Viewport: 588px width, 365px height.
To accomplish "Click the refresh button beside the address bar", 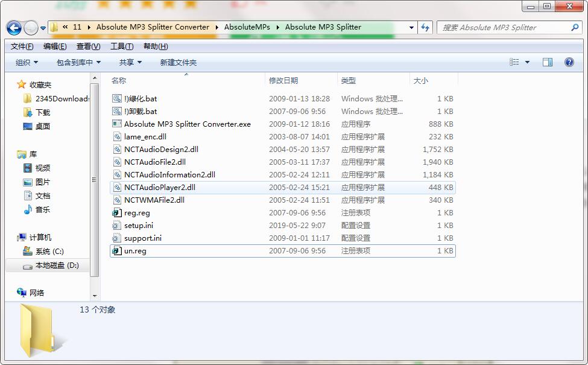I will pyautogui.click(x=425, y=27).
